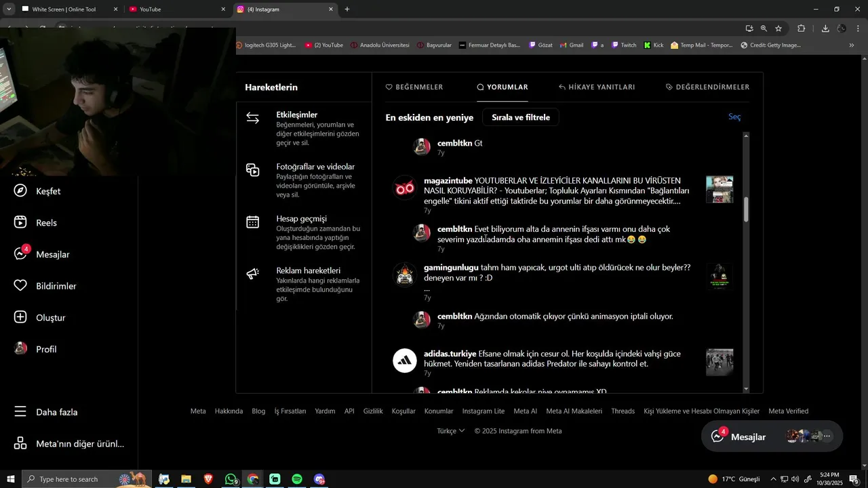Click the Meta Verified footer link
This screenshot has width=868, height=488.
788,411
